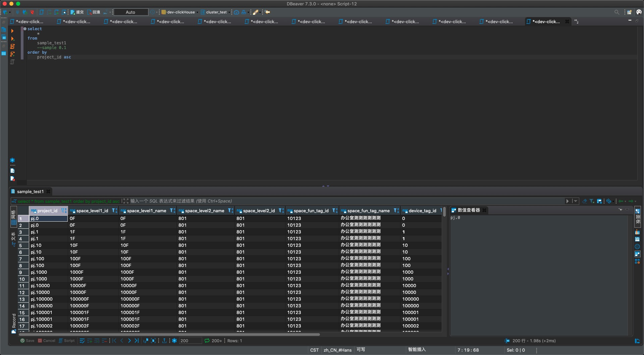Screen dimensions: 644x355
Task: Click the Script button in results toolbar
Action: (x=66, y=341)
